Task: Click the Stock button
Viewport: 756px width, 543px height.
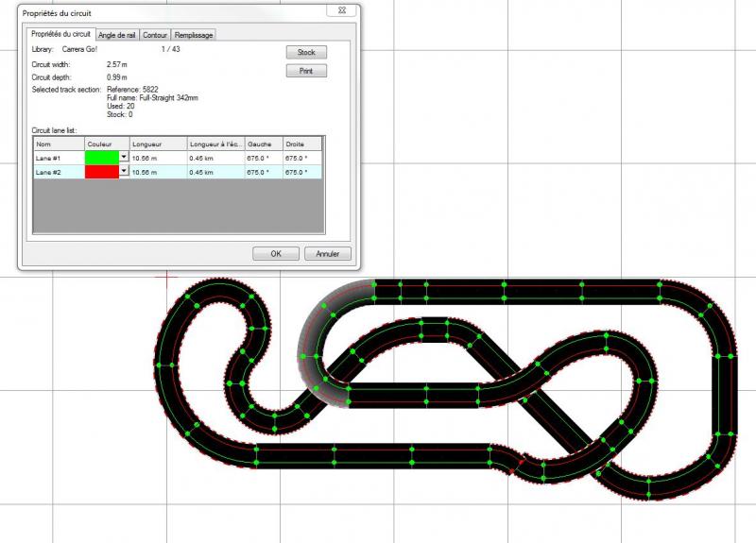Action: [x=306, y=52]
